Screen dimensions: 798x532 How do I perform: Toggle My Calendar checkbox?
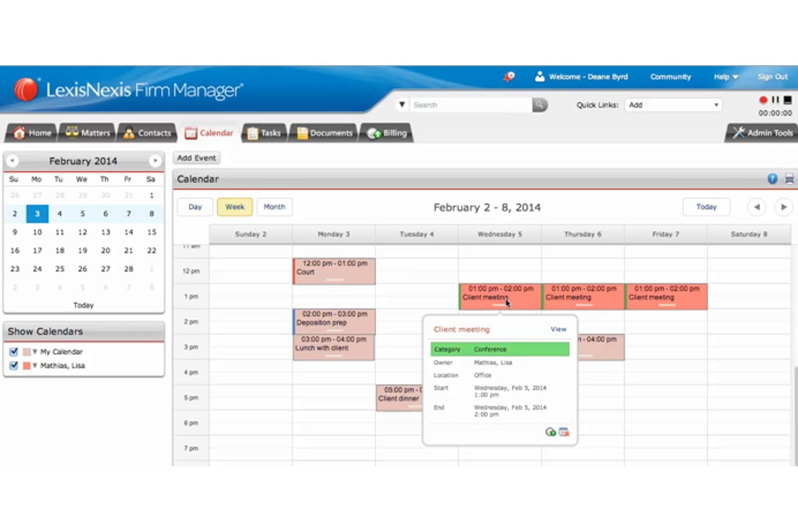click(x=14, y=351)
